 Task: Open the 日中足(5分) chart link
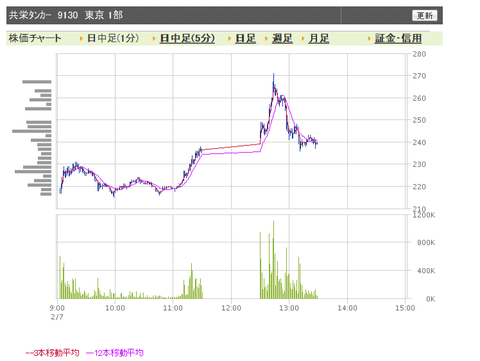tap(187, 38)
